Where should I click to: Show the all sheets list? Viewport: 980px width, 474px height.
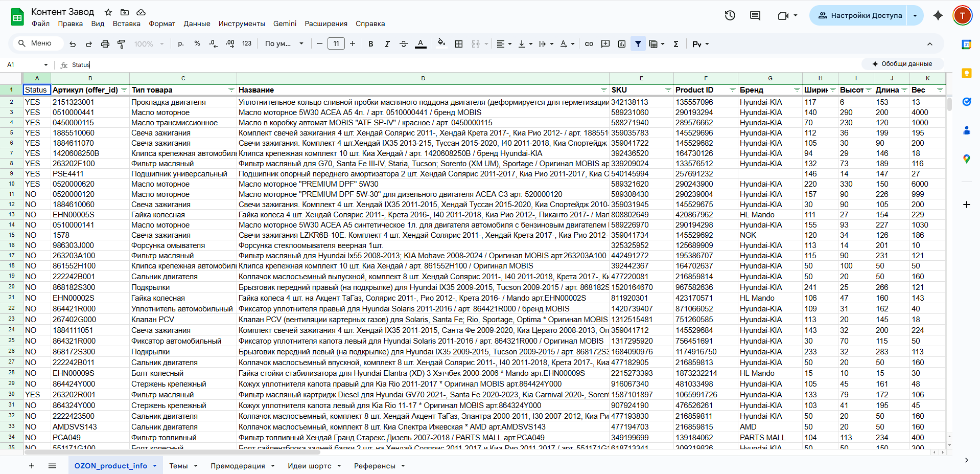52,466
